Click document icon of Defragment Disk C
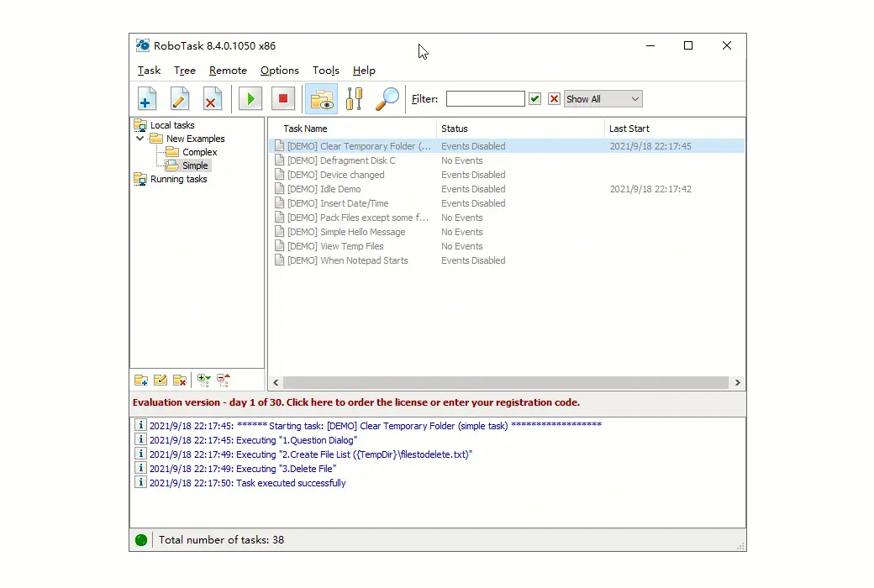The width and height of the screenshot is (874, 588). pos(279,160)
